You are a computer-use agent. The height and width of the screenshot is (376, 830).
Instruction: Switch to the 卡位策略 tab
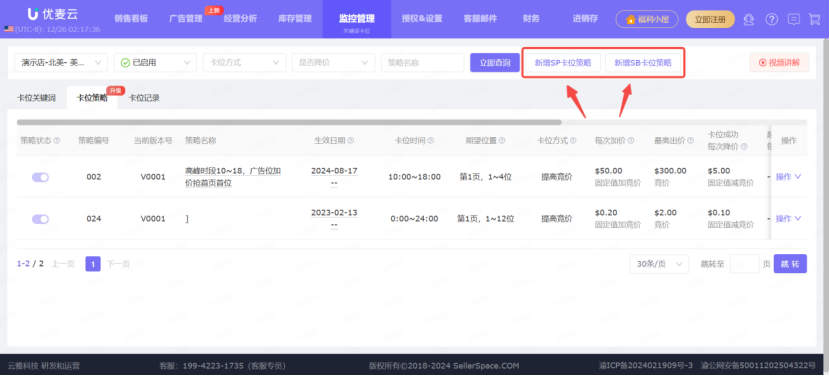[92, 98]
